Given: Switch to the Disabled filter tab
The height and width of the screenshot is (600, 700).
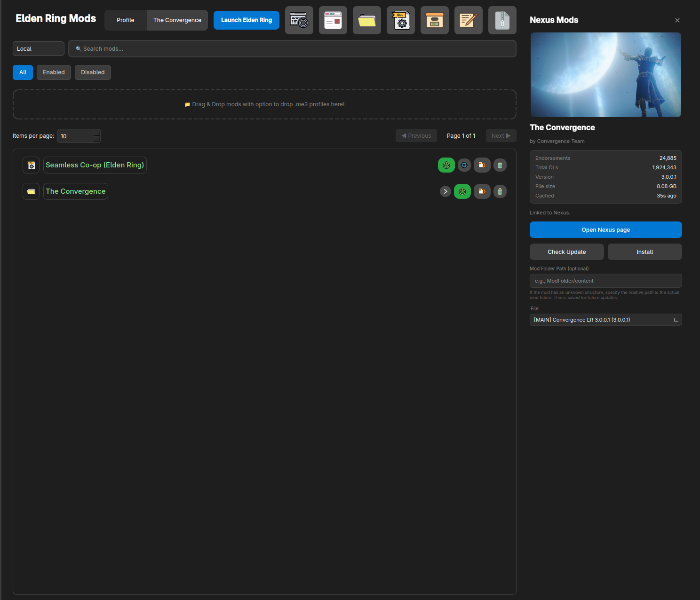Looking at the screenshot, I should (x=93, y=72).
